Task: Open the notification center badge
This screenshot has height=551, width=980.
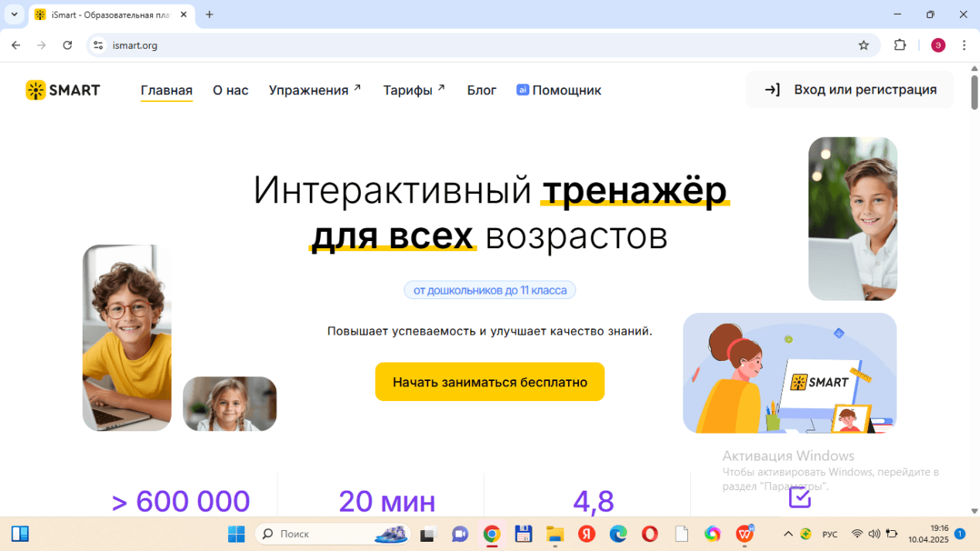Action: point(960,534)
